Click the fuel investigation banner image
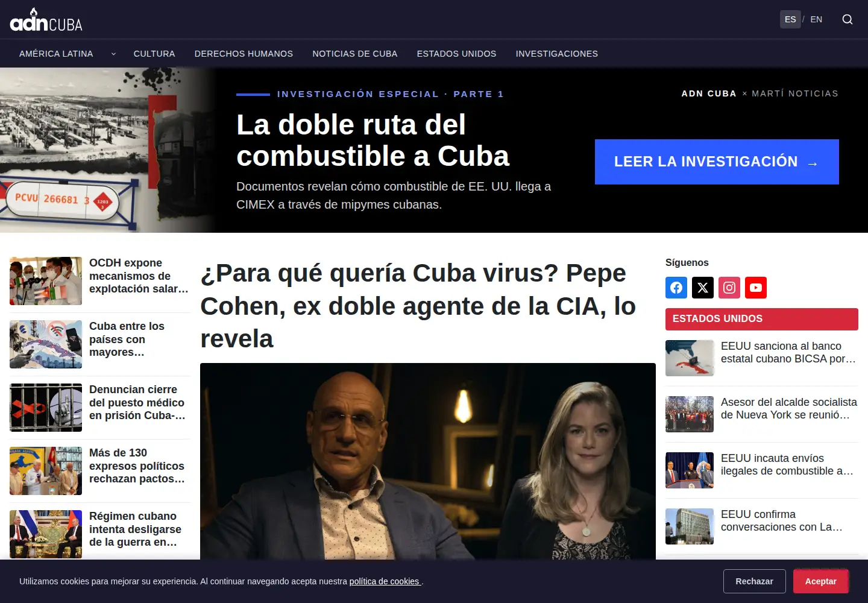The height and width of the screenshot is (603, 868). click(x=108, y=150)
